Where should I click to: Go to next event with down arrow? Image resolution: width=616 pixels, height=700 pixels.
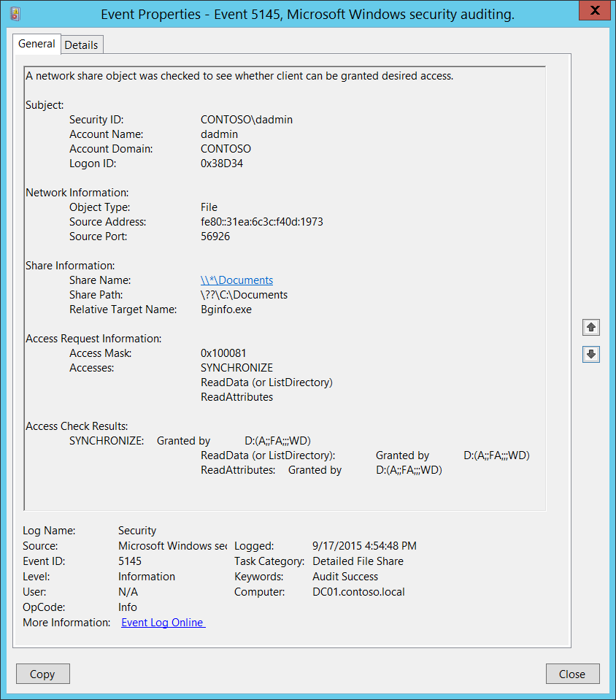click(x=591, y=354)
